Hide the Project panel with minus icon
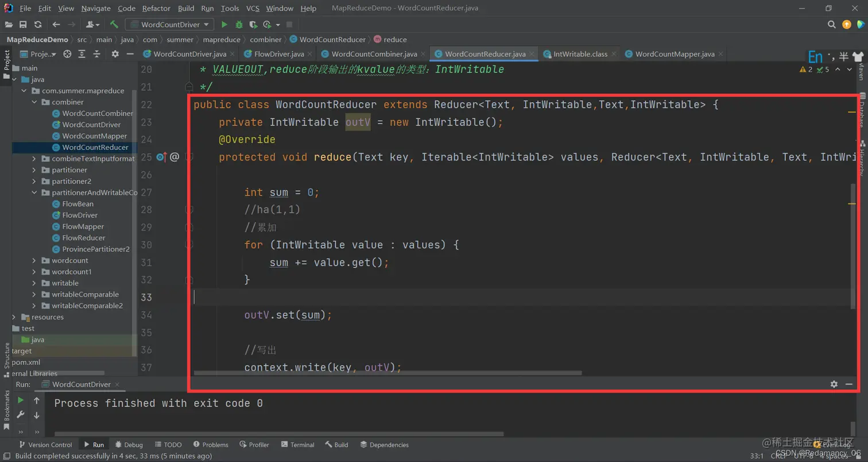Viewport: 868px width, 462px height. (130, 54)
